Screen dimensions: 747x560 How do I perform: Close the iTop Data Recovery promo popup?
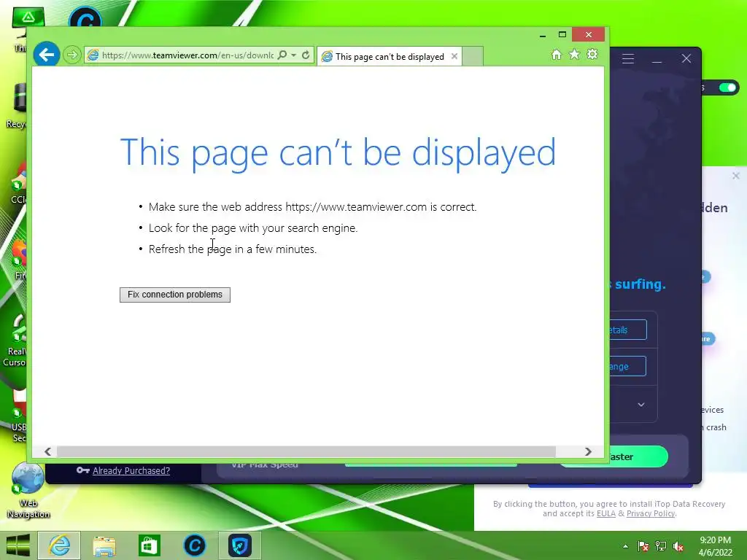click(x=735, y=176)
